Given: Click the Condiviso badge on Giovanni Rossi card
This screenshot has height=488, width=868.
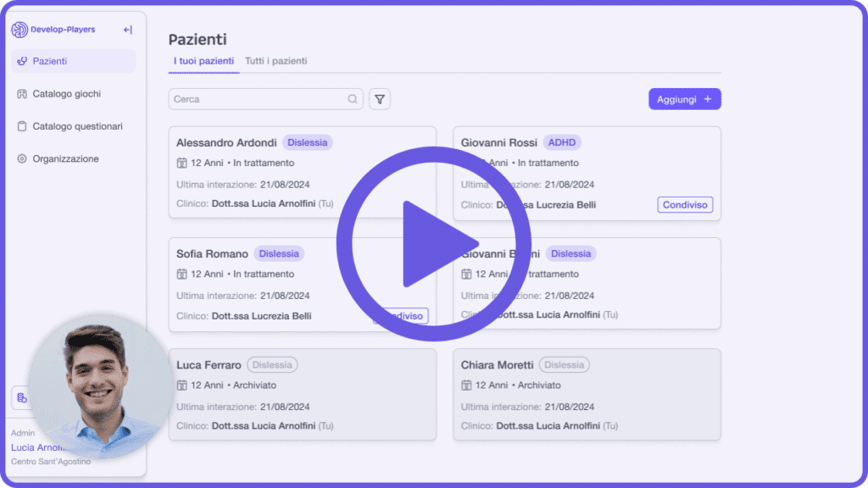Looking at the screenshot, I should [x=685, y=205].
